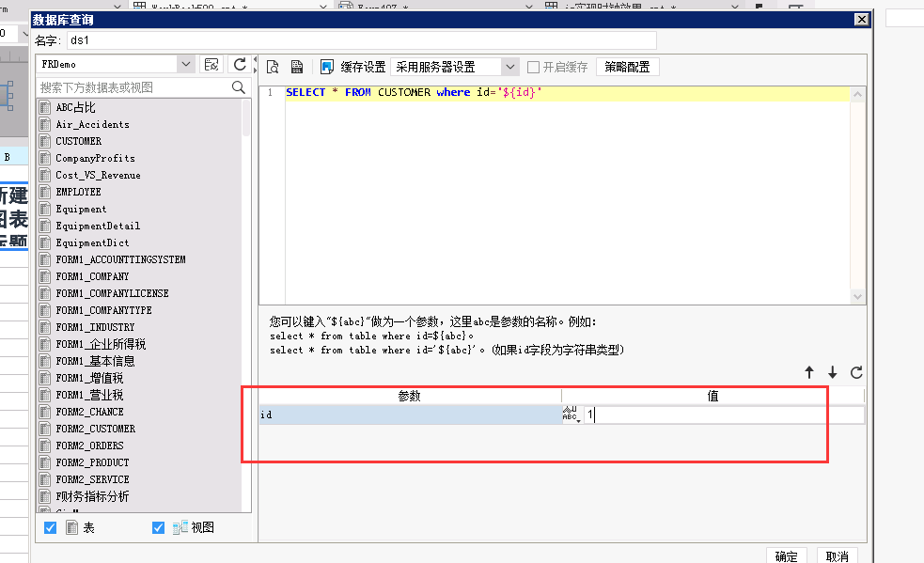The image size is (924, 563).
Task: Click the SQL preview icon in toolbar
Action: point(273,67)
